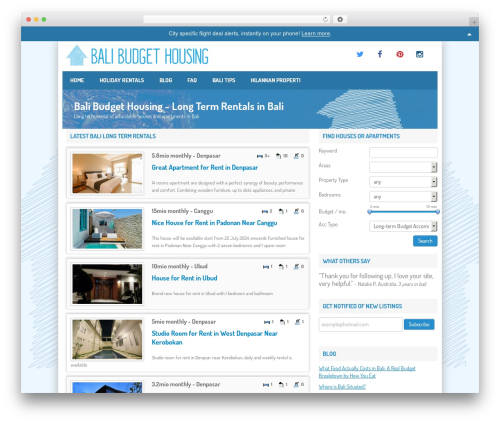Open Holiday Rentals menu item
The height and width of the screenshot is (423, 500).
pyautogui.click(x=122, y=80)
